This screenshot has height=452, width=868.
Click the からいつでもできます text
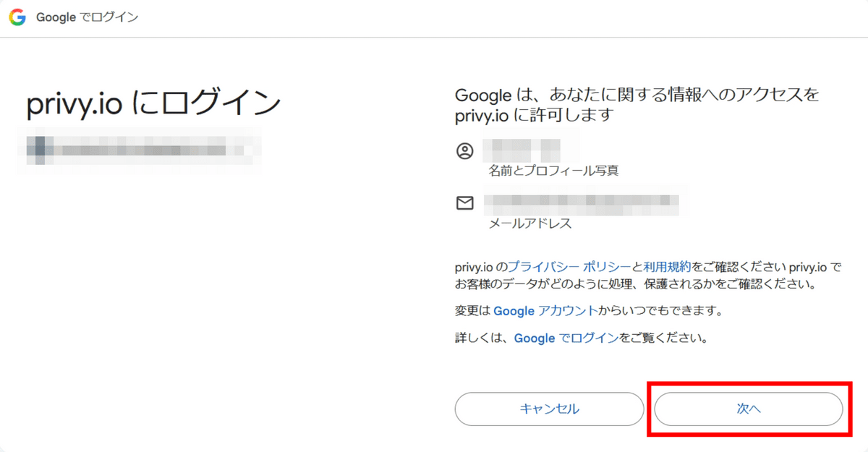(660, 311)
